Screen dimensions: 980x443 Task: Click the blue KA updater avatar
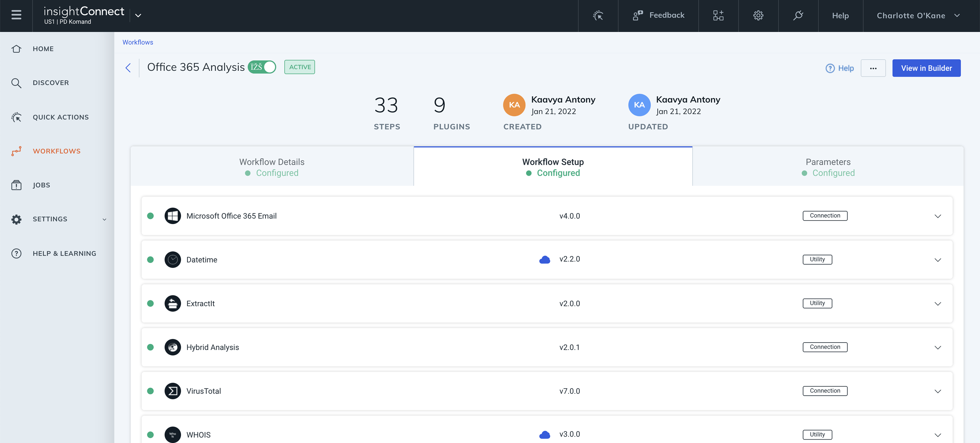click(639, 105)
